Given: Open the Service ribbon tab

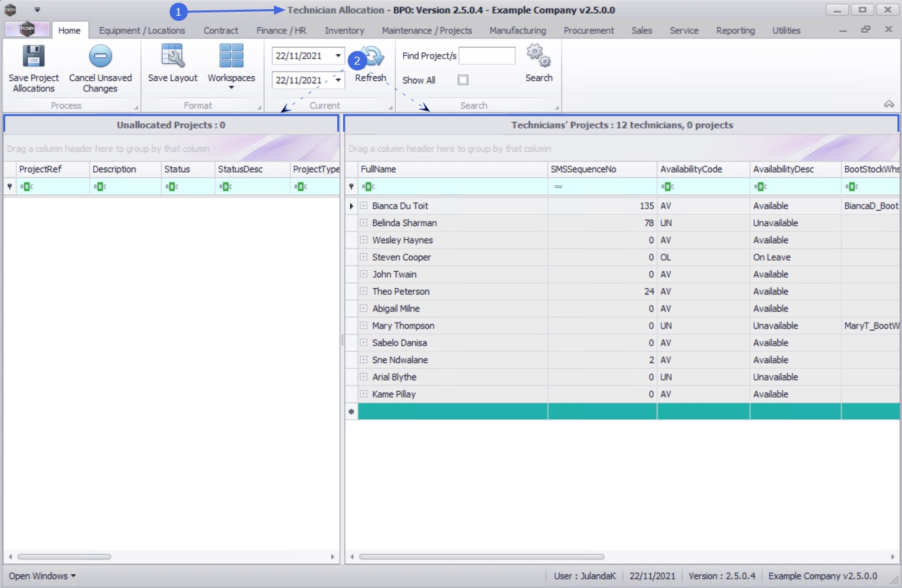Looking at the screenshot, I should click(684, 31).
